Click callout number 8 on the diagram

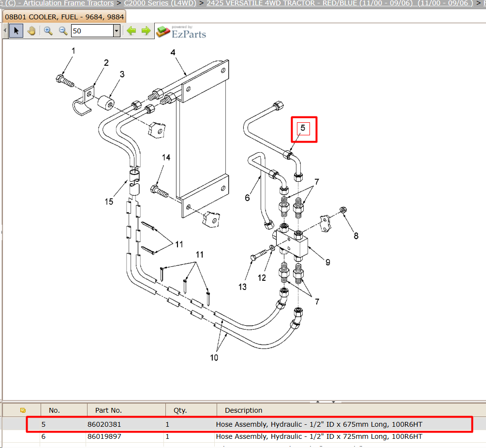356,236
